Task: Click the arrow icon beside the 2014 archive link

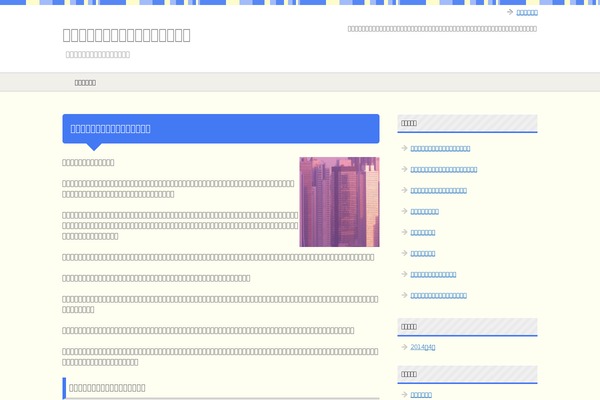Action: pos(404,347)
